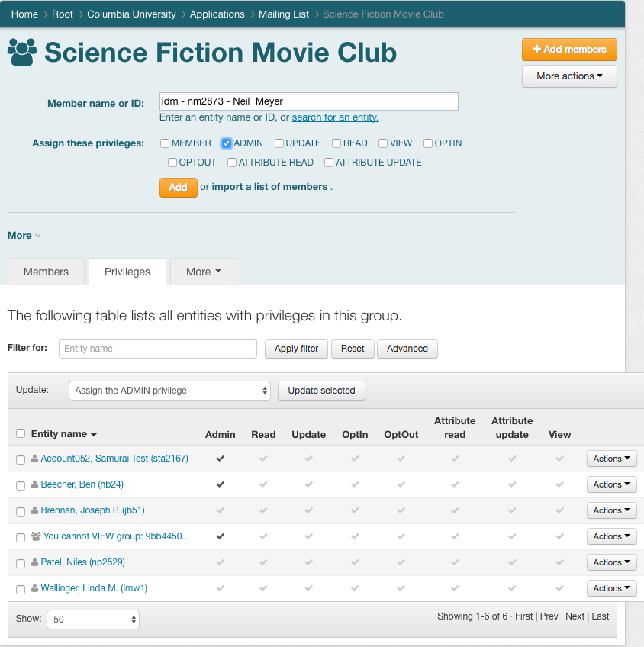Click Admin checkmark for Brennan, Joseph P.
The image size is (644, 647).
point(221,510)
